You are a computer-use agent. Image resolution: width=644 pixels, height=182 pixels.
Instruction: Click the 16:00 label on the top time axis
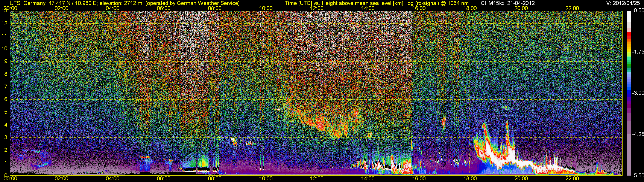tap(419, 8)
